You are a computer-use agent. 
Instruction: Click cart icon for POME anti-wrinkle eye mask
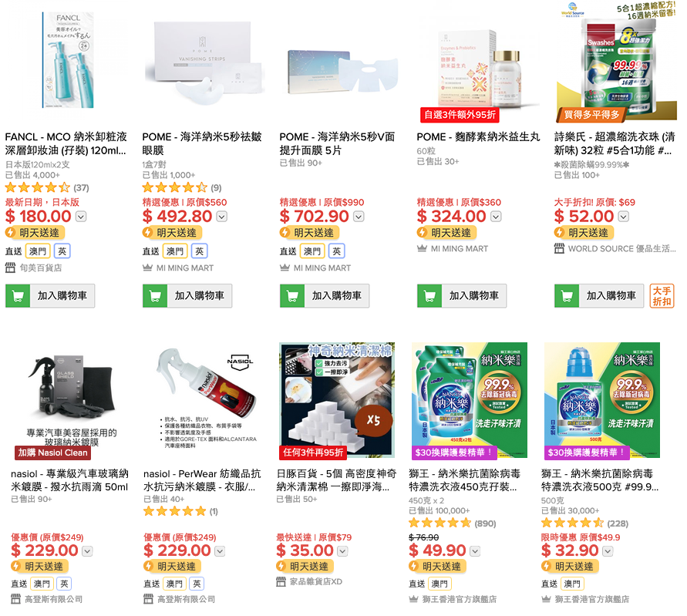click(155, 296)
